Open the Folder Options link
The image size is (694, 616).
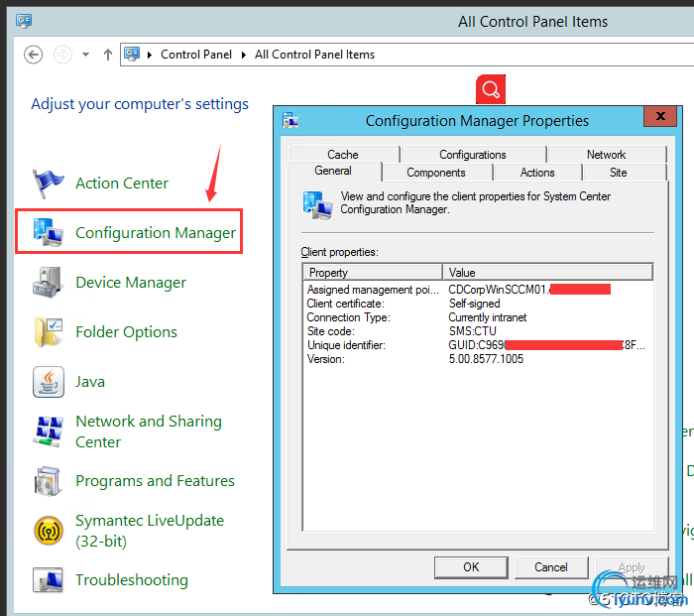pos(126,332)
